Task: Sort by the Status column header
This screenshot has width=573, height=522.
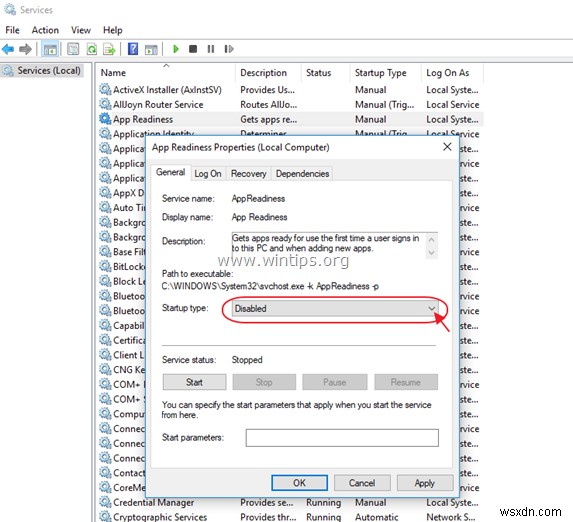Action: [x=326, y=73]
